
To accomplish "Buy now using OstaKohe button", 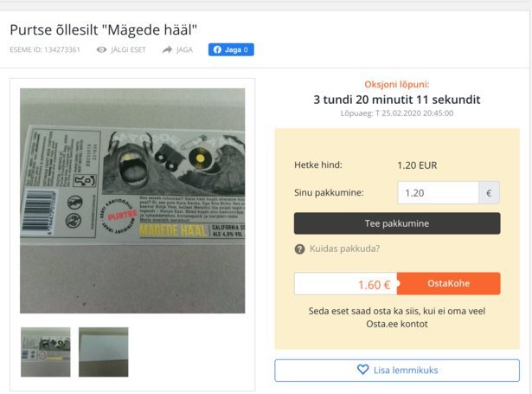I will point(449,283).
